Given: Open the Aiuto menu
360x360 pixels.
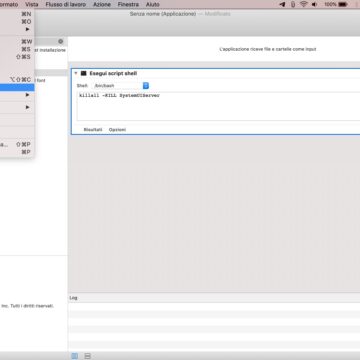Looking at the screenshot, I should pyautogui.click(x=153, y=4).
